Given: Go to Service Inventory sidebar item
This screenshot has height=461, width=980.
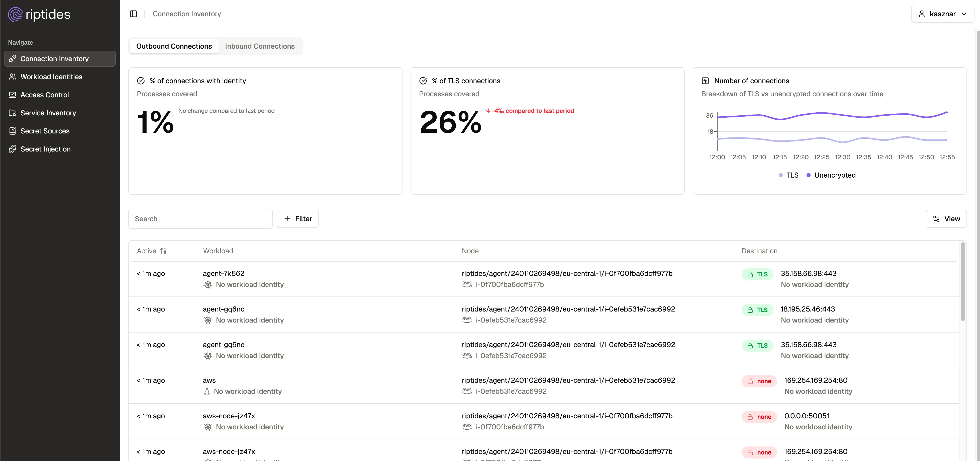Looking at the screenshot, I should (48, 113).
